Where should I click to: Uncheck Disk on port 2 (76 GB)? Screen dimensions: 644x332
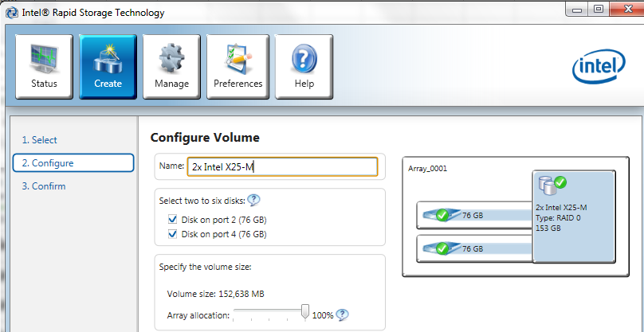click(173, 220)
